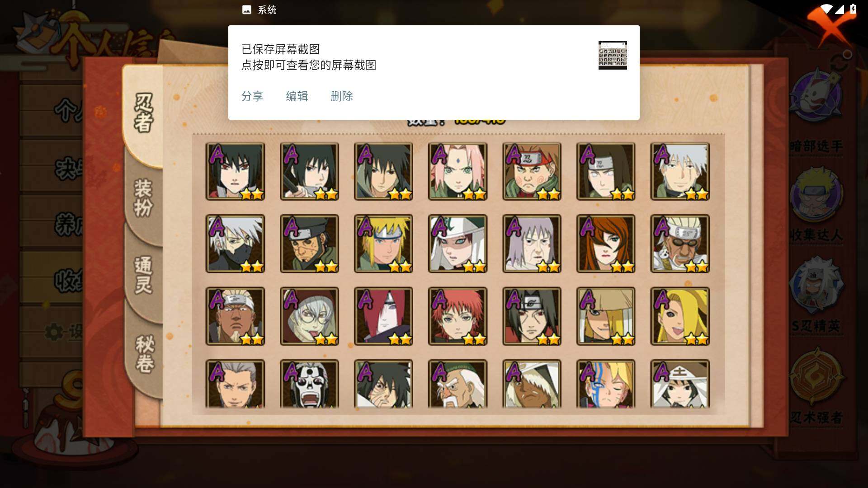Select the red-haired Sasori ninja card
Screen dimensions: 868x488
pos(458,316)
